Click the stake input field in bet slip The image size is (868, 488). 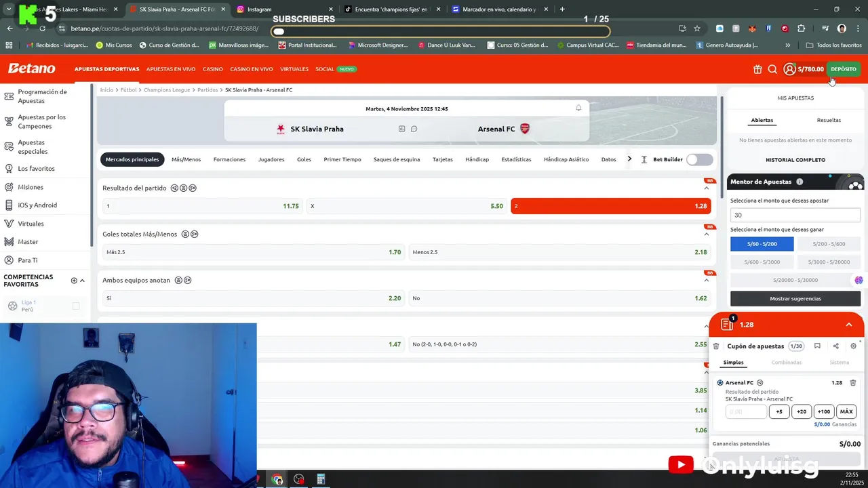tap(746, 411)
